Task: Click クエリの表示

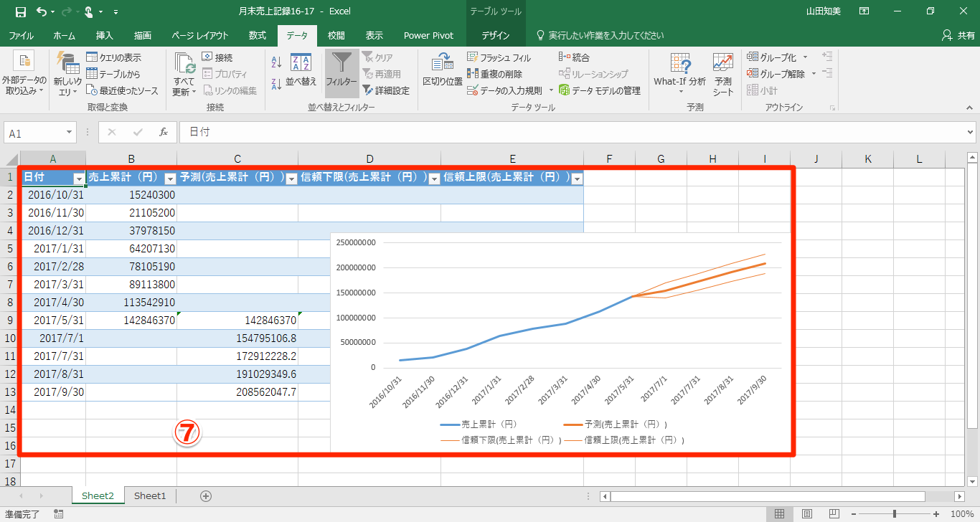Action: (113, 57)
